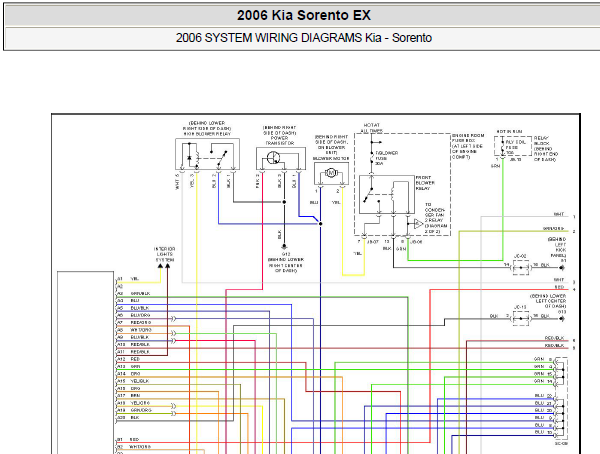The width and height of the screenshot is (600, 454).
Task: Click the "BLOWER MOTOR" label
Action: 331,158
